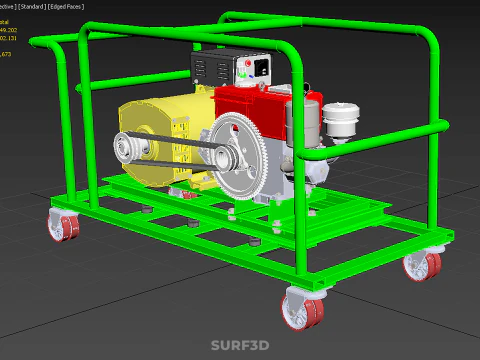This screenshot has width=480, height=360.
Task: Open the partly visible Perspective viewport label menu
Action: [8, 6]
